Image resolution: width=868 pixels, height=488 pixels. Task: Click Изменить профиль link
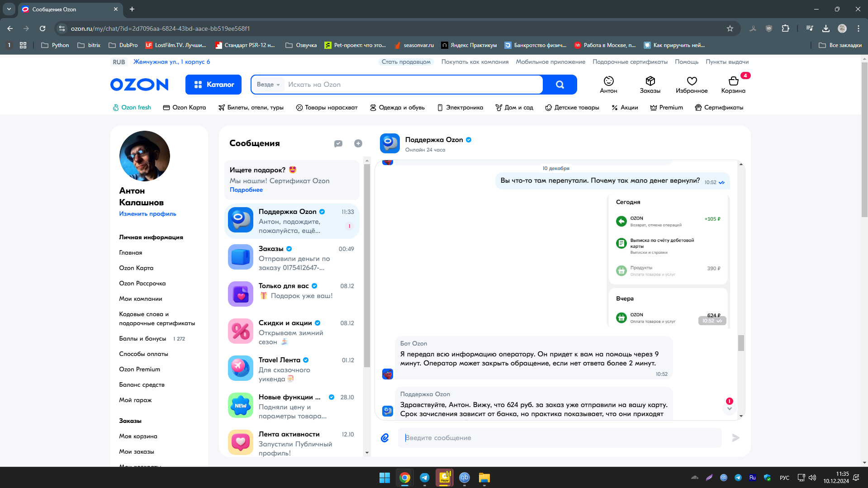click(x=148, y=214)
